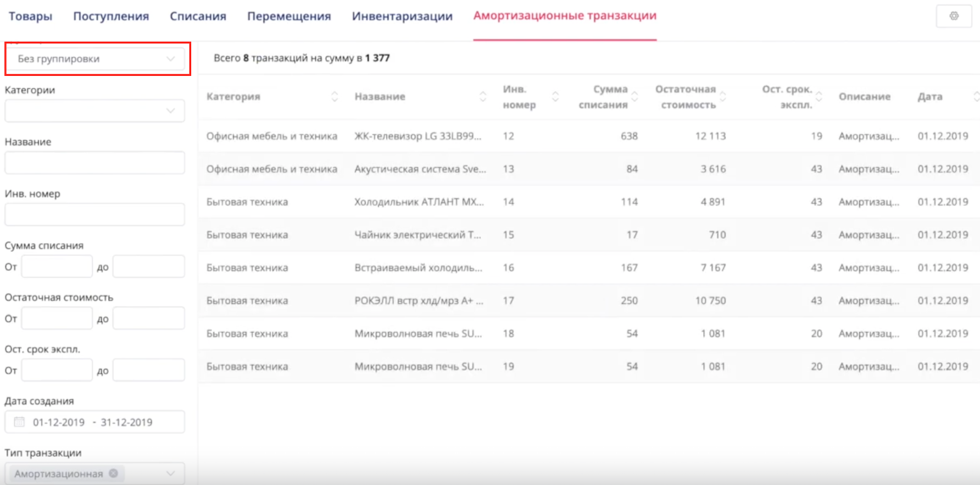Screen dimensions: 980x485
Task: Select the ЖК-телевизор LG 33LB99 row
Action: pos(589,136)
